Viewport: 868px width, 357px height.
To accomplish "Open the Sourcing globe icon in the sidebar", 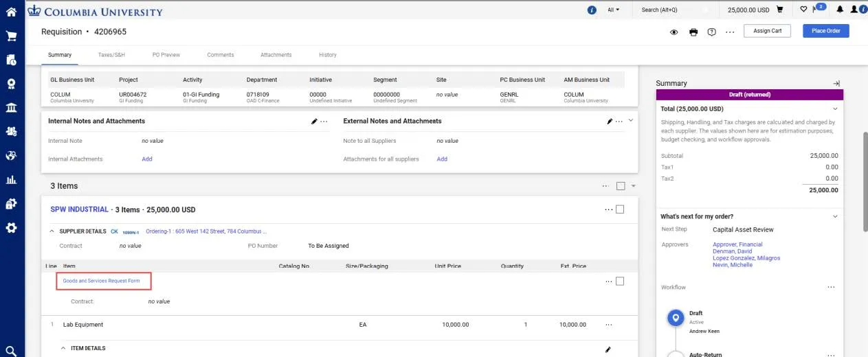I will 11,155.
